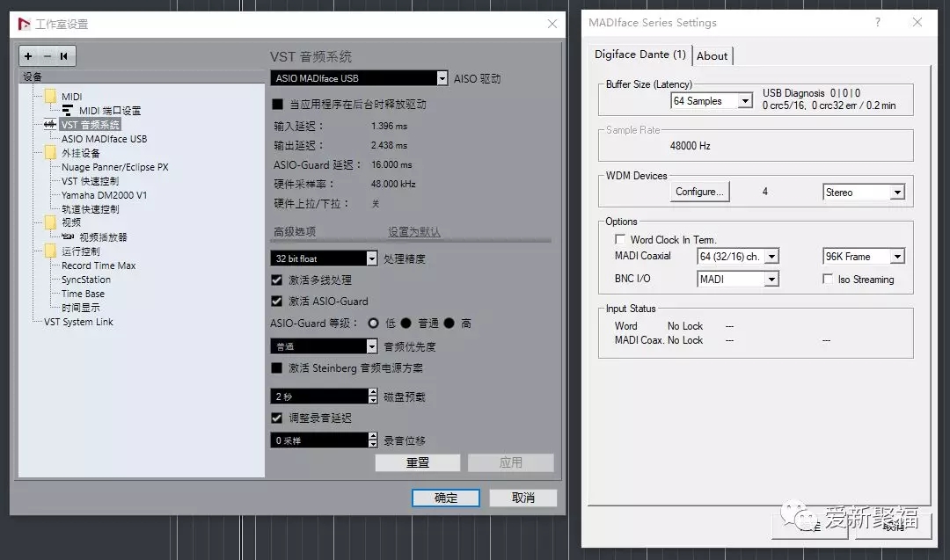Click the plus add device icon
The width and height of the screenshot is (950, 560).
(x=28, y=56)
